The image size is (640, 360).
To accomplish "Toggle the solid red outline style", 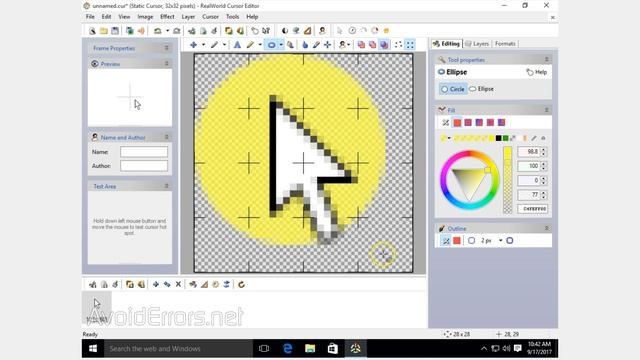I will click(457, 241).
